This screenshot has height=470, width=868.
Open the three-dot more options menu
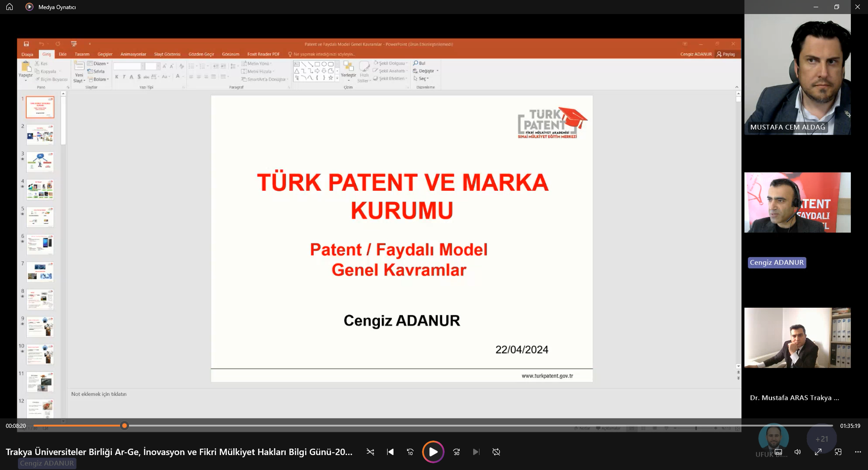[858, 452]
